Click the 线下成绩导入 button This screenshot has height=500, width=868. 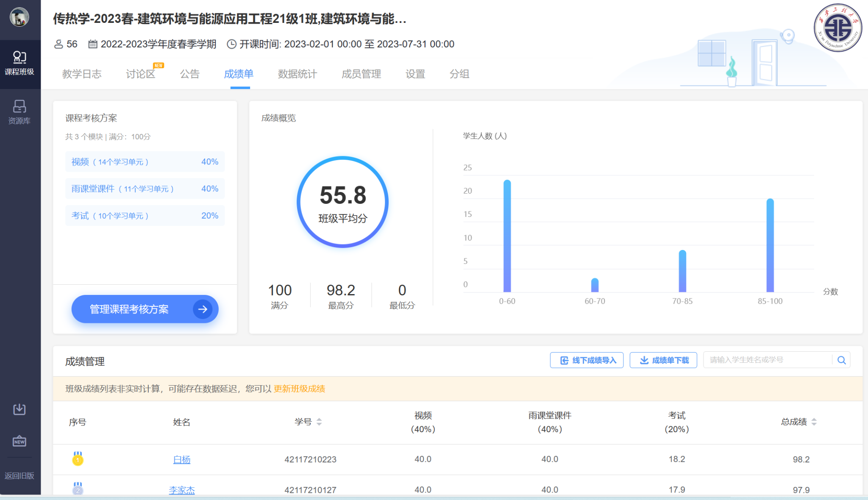587,360
